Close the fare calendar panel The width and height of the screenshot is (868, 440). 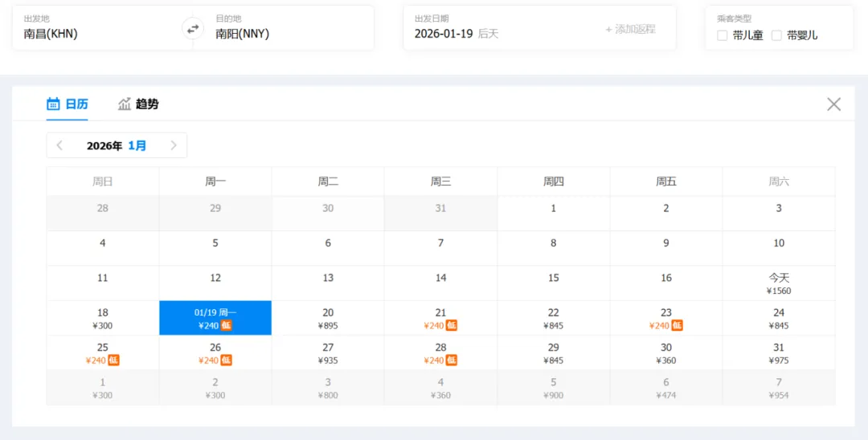click(x=833, y=104)
